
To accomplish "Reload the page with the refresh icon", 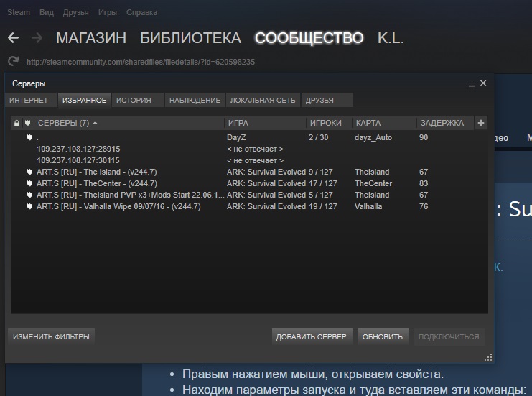I will point(14,62).
